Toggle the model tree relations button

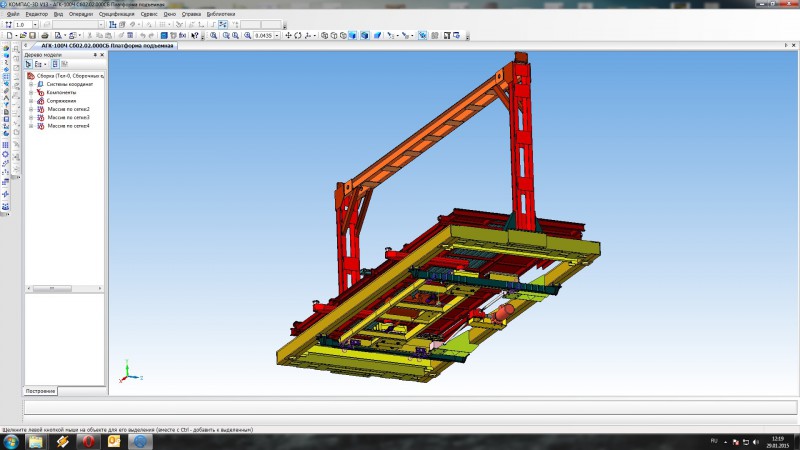pyautogui.click(x=64, y=64)
